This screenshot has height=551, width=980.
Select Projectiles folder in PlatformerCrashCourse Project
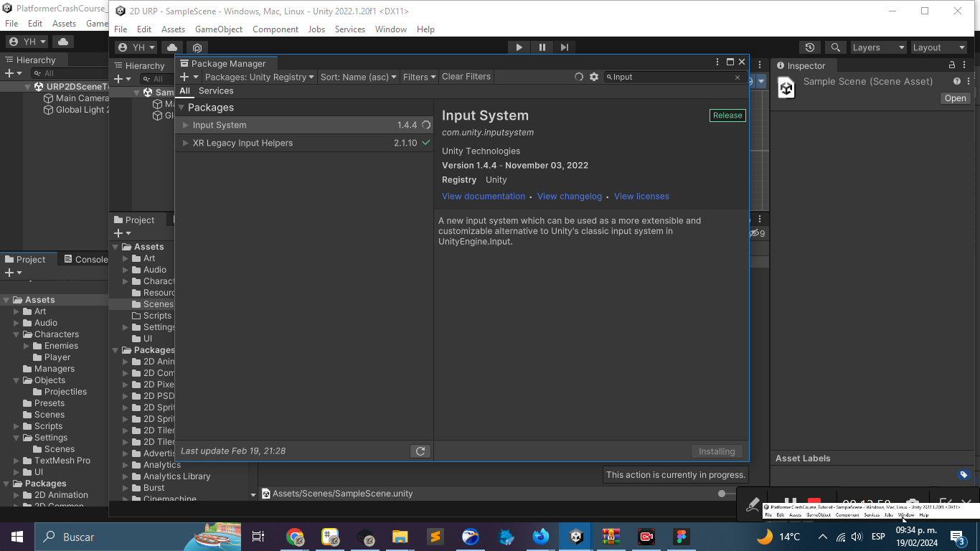point(65,392)
